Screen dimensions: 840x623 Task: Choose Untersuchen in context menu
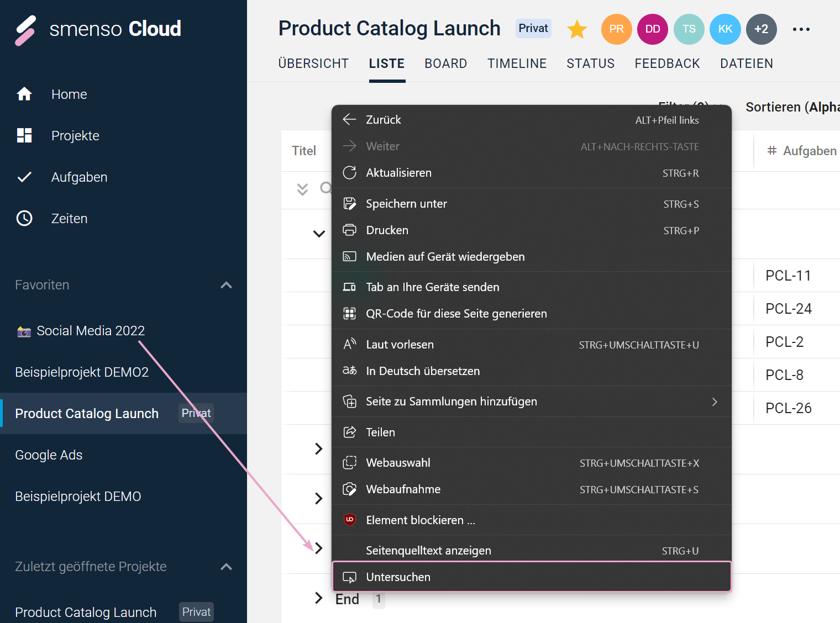[x=532, y=577]
